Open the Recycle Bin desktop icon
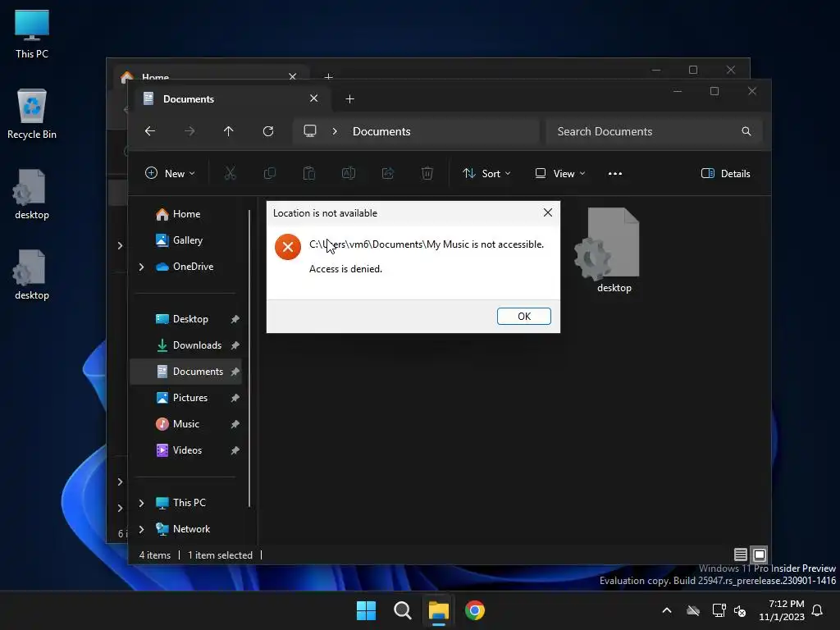Screen dimensions: 840x630 point(32,114)
